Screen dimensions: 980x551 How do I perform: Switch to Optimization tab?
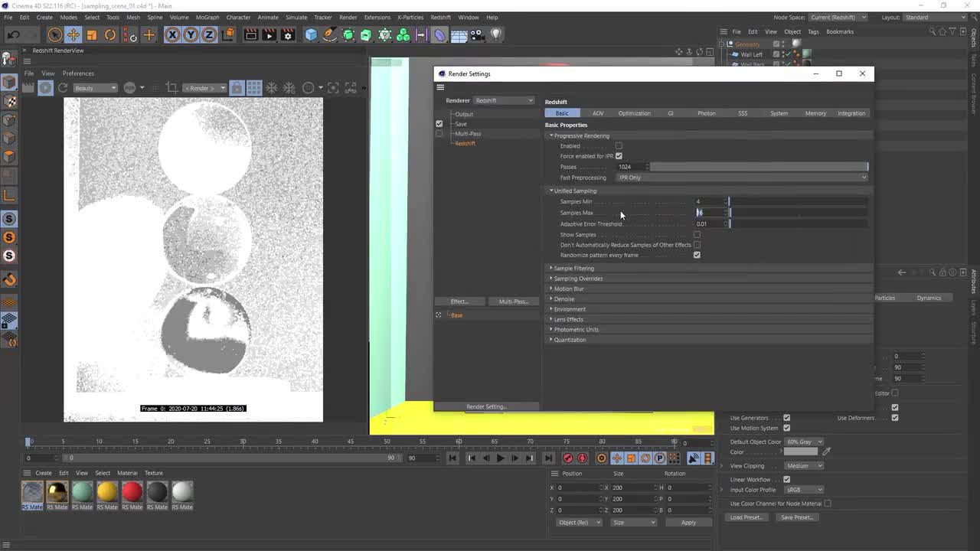[x=634, y=113]
